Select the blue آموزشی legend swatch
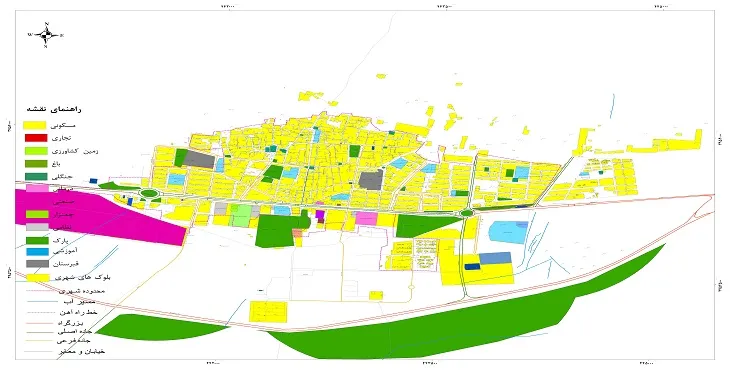The height and width of the screenshot is (370, 730). coord(37,251)
